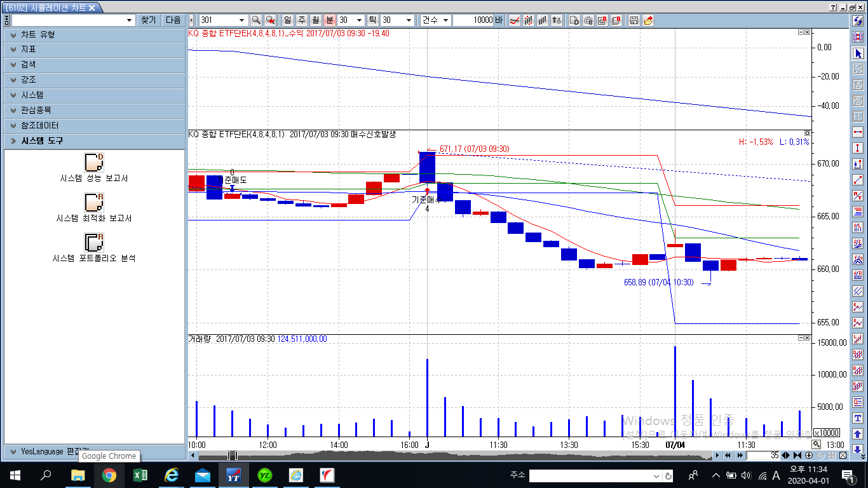The height and width of the screenshot is (488, 868).
Task: Click the zoom-in plus icon on the bottom bar
Action: click(x=809, y=456)
